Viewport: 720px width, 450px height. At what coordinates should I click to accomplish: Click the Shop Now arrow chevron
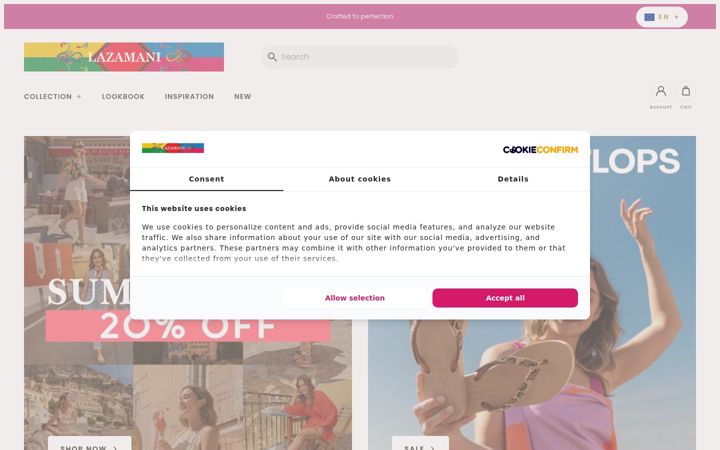click(x=115, y=448)
